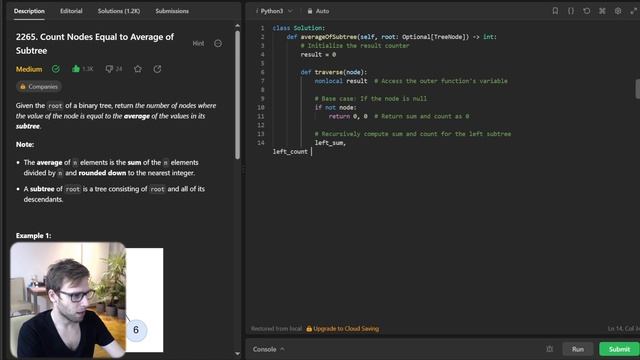
Task: Click the 'return 0, 0' code line
Action: [348, 116]
